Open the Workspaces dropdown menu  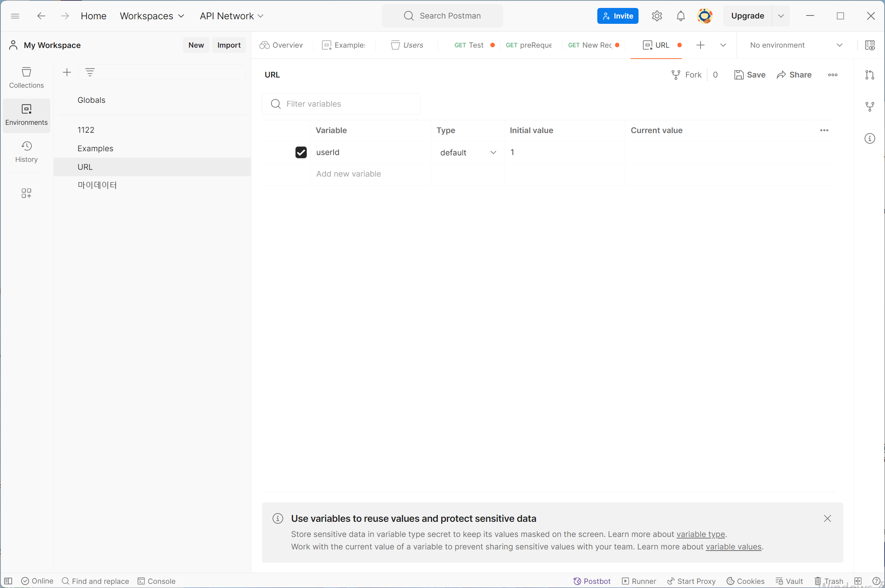click(152, 16)
